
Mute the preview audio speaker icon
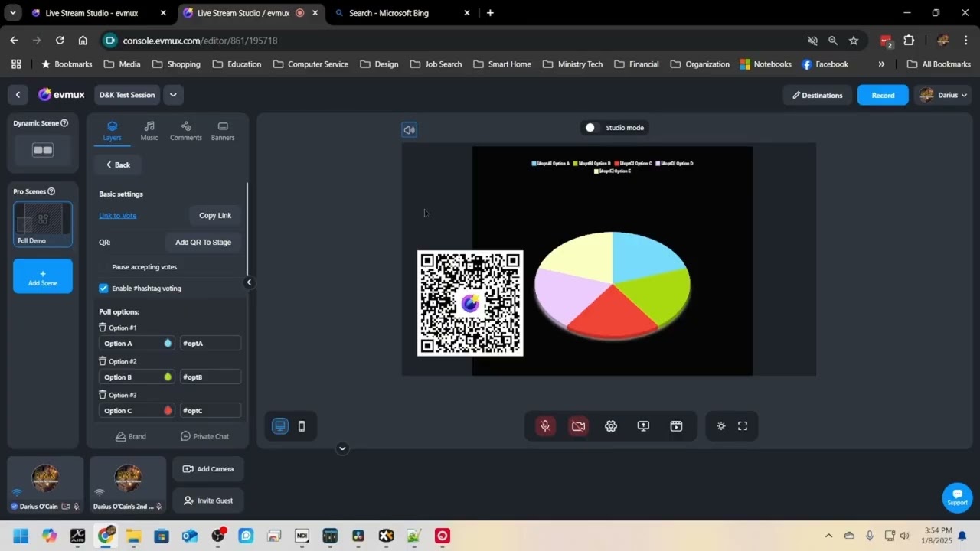410,130
